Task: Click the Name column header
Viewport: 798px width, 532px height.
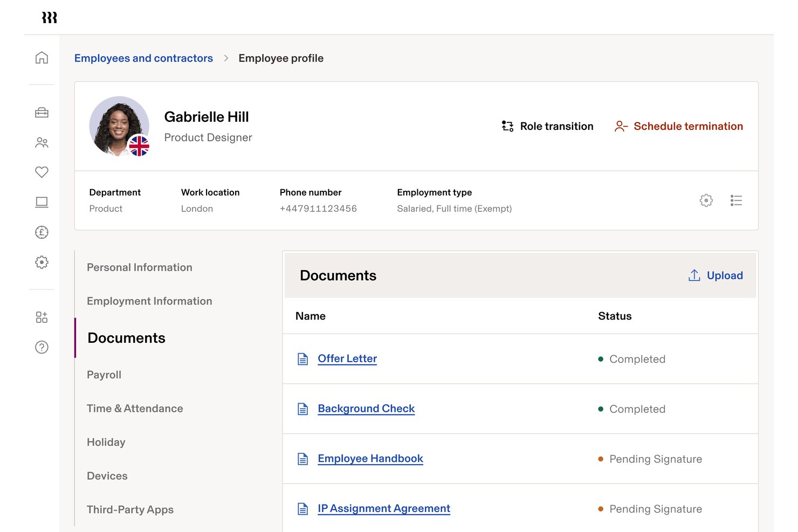Action: [311, 316]
